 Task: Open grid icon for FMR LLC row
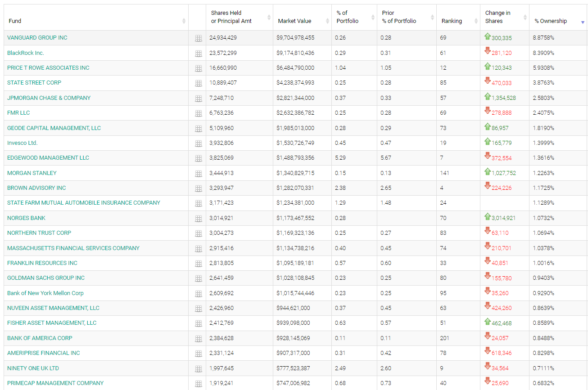coord(198,113)
